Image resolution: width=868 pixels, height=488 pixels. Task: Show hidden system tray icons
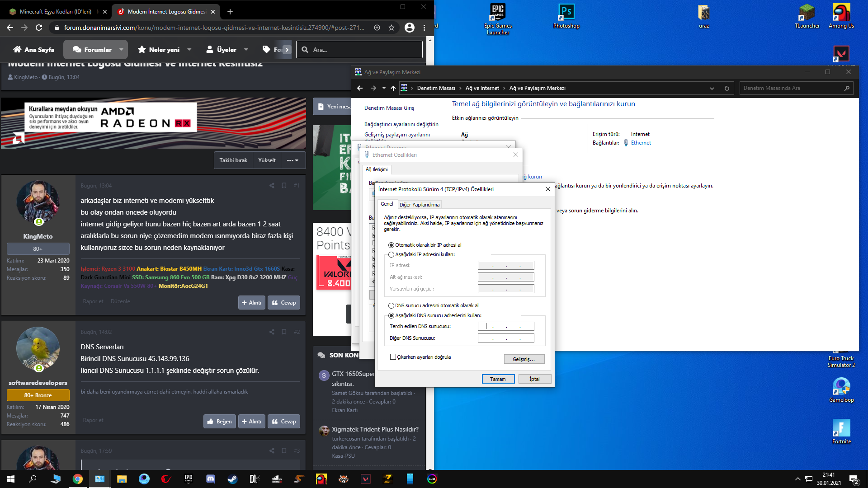coord(797,479)
